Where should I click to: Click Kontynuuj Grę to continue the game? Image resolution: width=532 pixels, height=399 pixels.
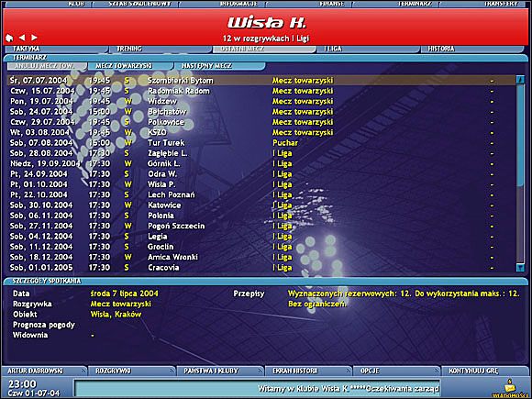[484, 371]
